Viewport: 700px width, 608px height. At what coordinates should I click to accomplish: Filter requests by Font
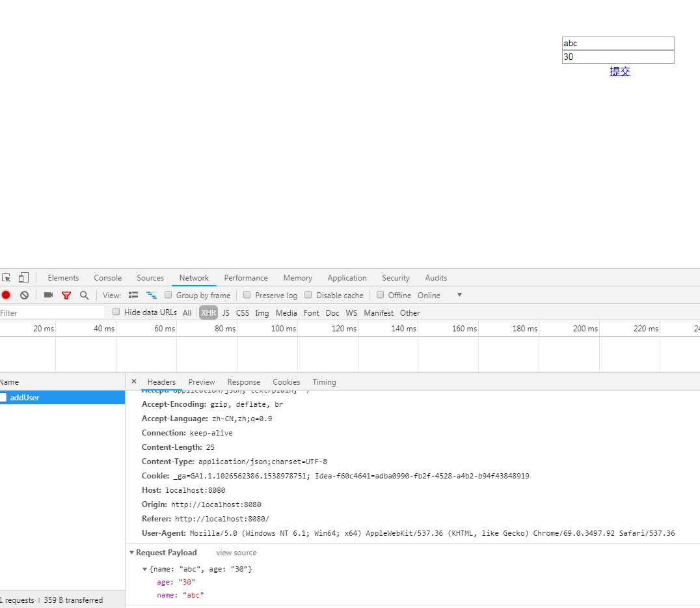tap(312, 312)
